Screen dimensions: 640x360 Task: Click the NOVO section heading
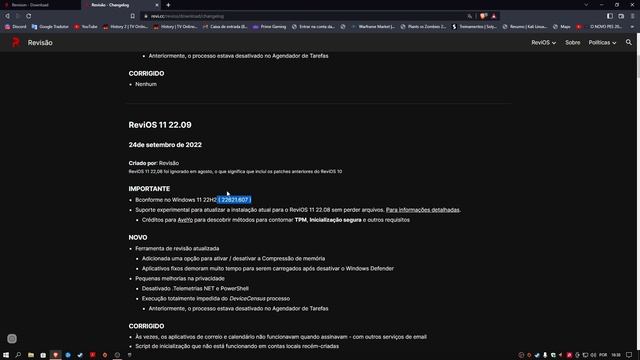pos(138,237)
